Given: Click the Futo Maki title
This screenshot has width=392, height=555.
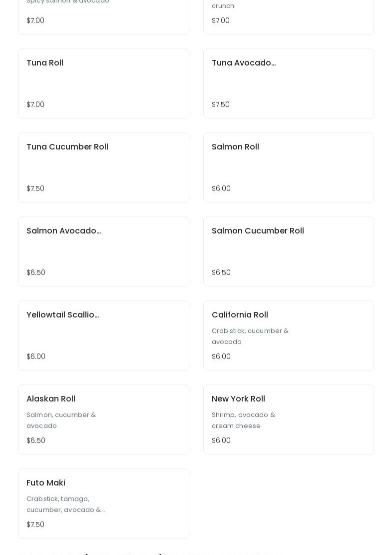Looking at the screenshot, I should 46,483.
